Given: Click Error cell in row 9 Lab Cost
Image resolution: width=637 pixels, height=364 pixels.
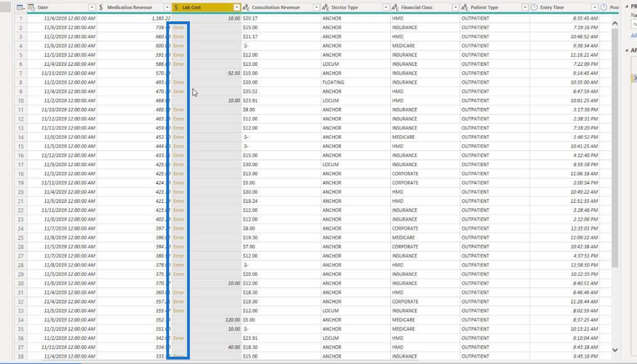Looking at the screenshot, I should coord(178,92).
